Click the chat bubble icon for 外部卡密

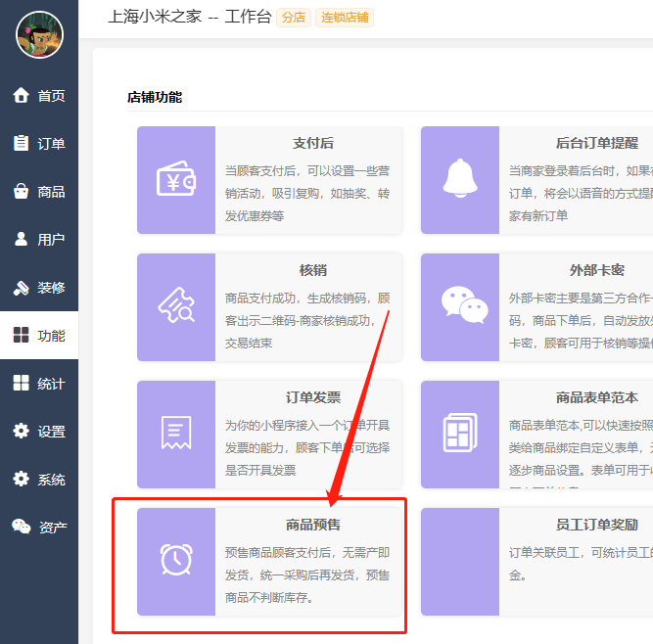pyautogui.click(x=460, y=306)
